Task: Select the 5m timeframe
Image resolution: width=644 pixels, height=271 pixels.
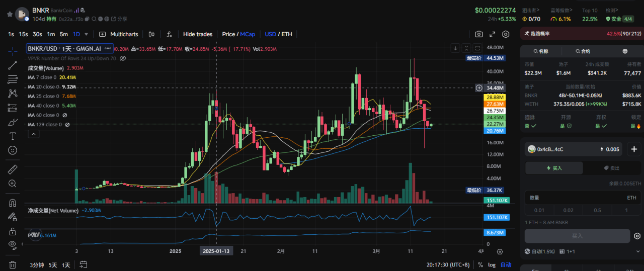Action: tap(63, 34)
